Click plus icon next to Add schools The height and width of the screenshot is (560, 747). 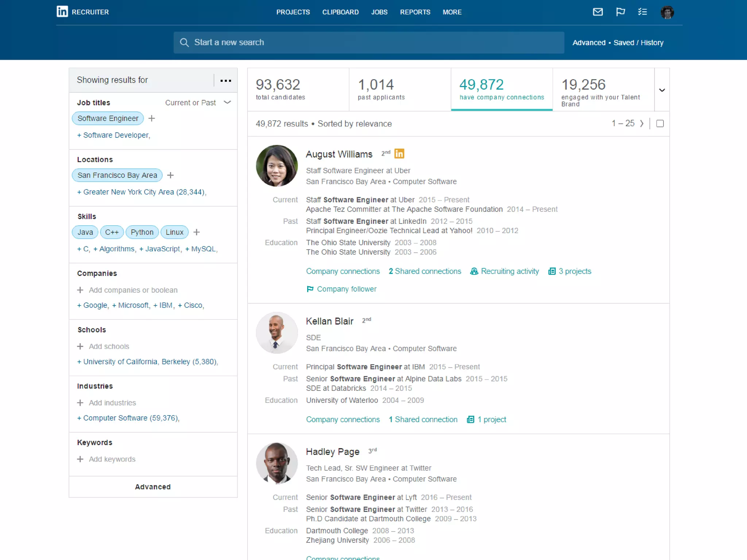pos(80,346)
